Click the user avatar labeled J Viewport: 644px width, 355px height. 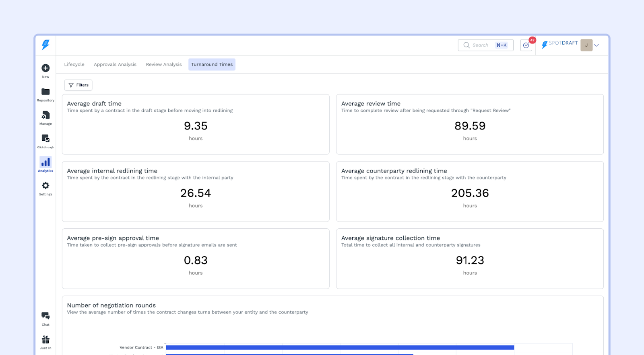click(586, 45)
